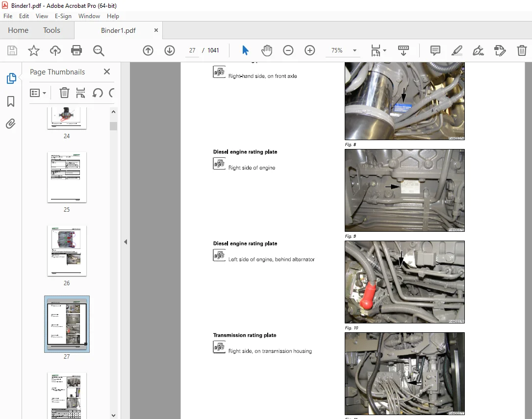Select page 26 thumbnail

pos(67,251)
